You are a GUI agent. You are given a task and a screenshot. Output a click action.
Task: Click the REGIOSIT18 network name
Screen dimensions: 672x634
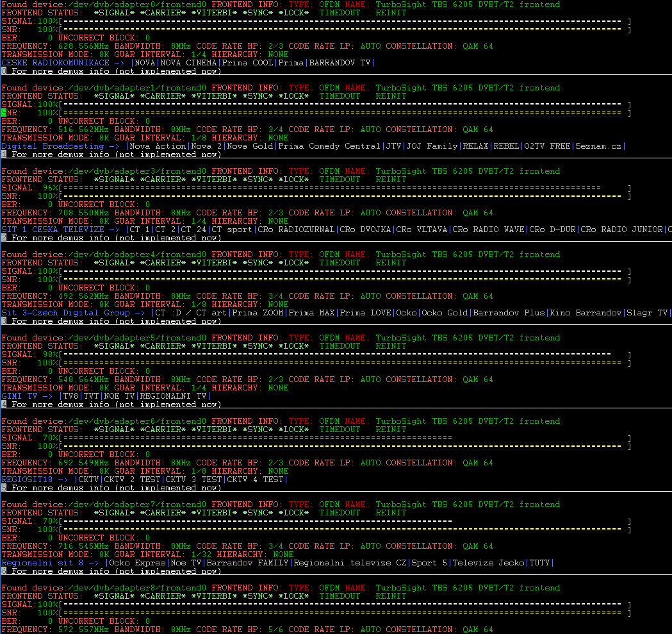(27, 480)
